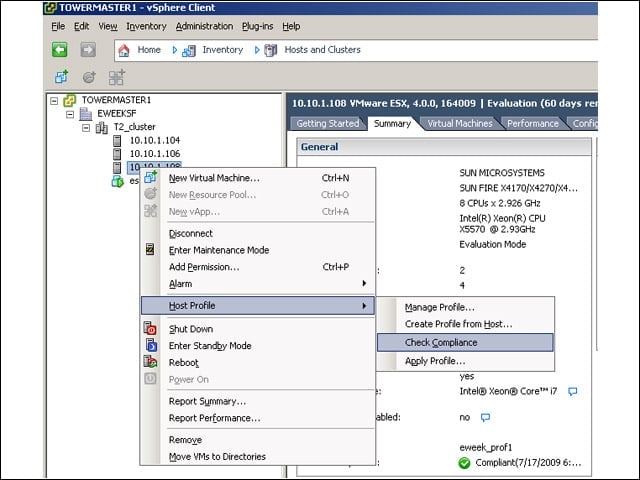This screenshot has height=480, width=640.
Task: Click the Shut Down red power icon
Action: pos(150,328)
